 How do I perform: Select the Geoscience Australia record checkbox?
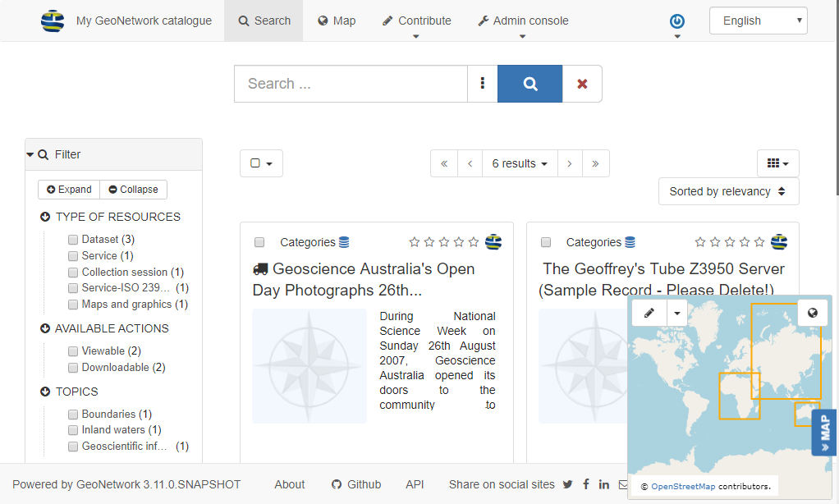click(x=259, y=242)
